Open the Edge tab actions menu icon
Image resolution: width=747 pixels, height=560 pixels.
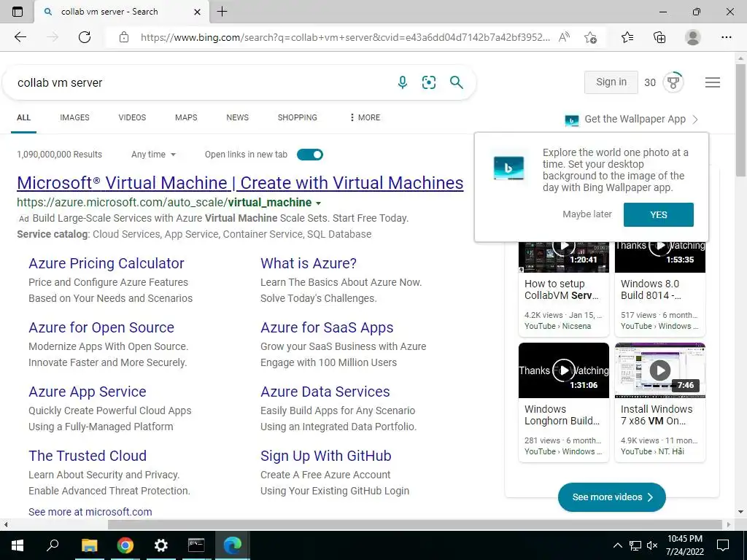[x=18, y=12]
